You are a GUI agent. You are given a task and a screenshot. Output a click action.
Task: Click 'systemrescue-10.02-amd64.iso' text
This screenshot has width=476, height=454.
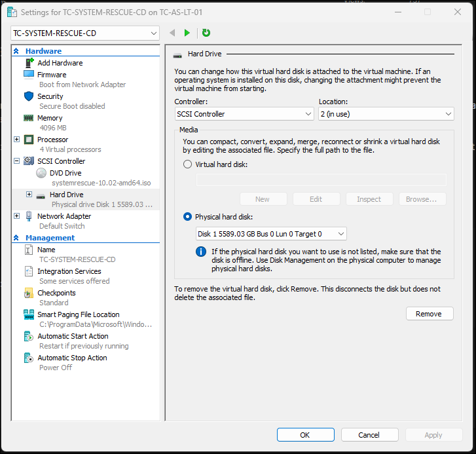101,183
